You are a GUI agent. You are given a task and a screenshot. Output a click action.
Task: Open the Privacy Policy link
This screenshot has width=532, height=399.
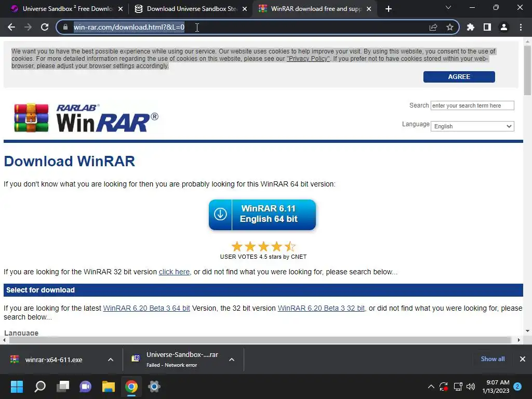(x=308, y=59)
